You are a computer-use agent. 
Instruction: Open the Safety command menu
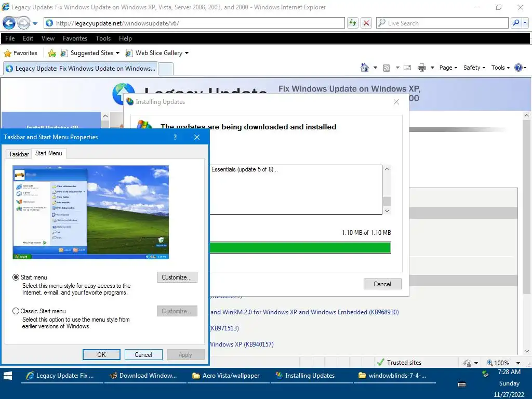[474, 68]
